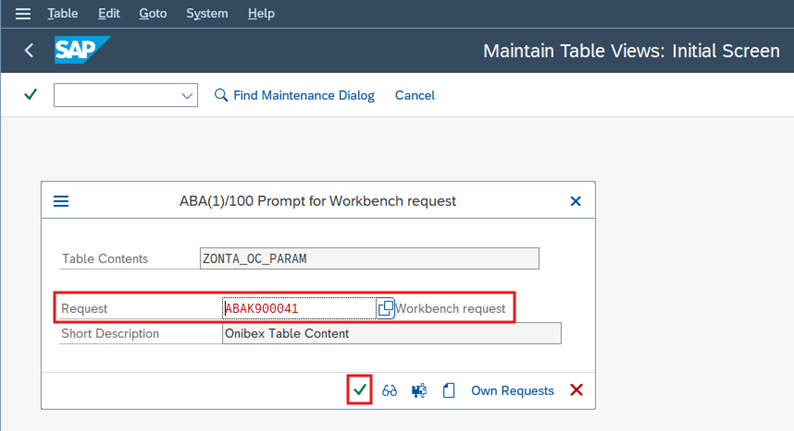Cancel the dialog with the red X icon

(576, 390)
